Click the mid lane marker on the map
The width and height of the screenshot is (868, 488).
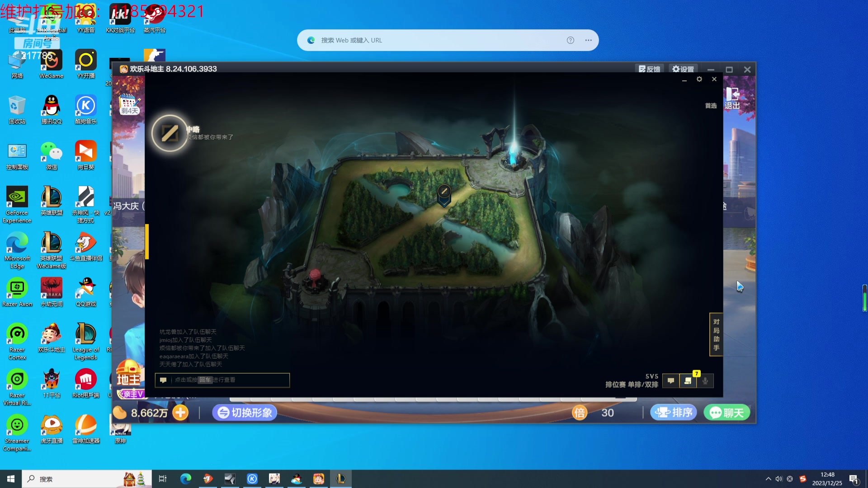[x=444, y=195]
